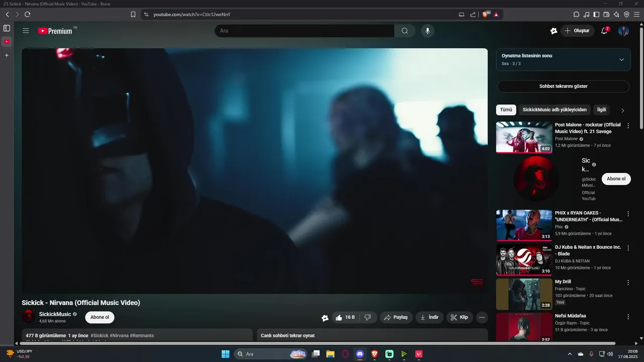This screenshot has width=644, height=362.
Task: Toggle Brave sidebar panel button in toolbar
Action: [x=597, y=15]
